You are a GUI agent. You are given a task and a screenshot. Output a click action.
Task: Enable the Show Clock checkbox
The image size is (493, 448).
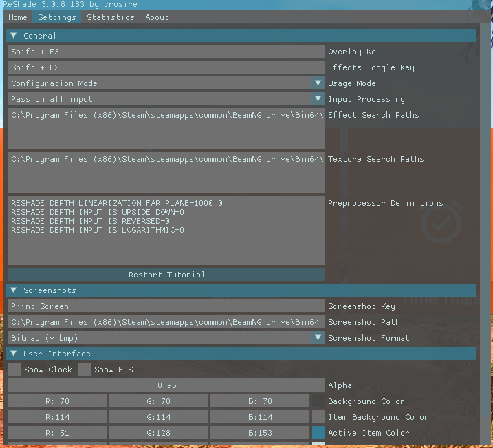click(14, 370)
